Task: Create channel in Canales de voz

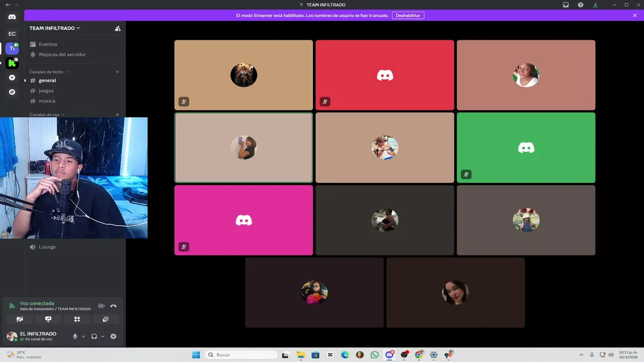Action: (x=117, y=115)
